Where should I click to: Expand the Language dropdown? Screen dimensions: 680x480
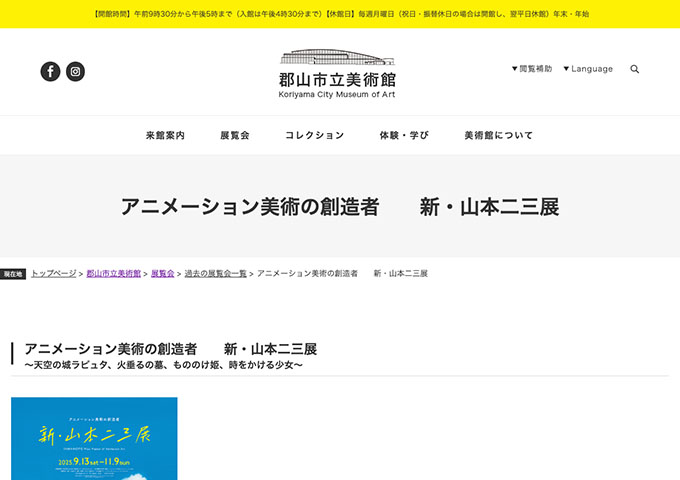[x=588, y=69]
